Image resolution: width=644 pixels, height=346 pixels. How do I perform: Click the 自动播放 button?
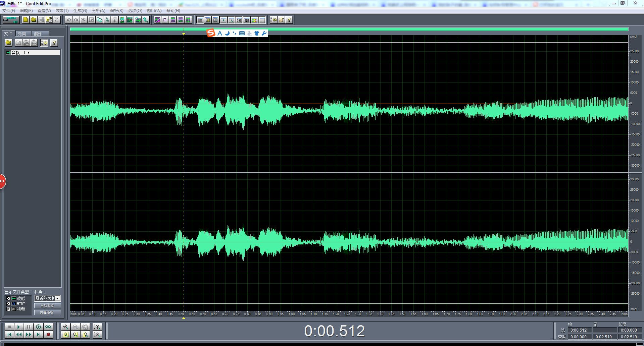click(x=47, y=306)
